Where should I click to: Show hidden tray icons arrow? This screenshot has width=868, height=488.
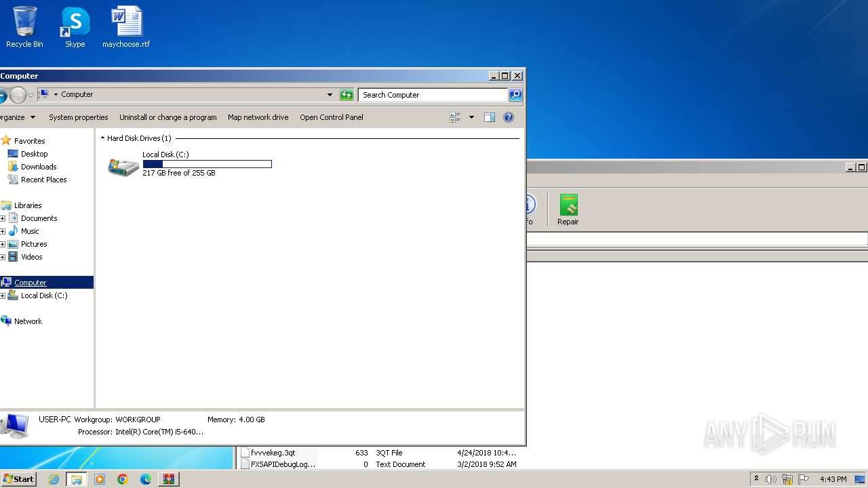757,479
